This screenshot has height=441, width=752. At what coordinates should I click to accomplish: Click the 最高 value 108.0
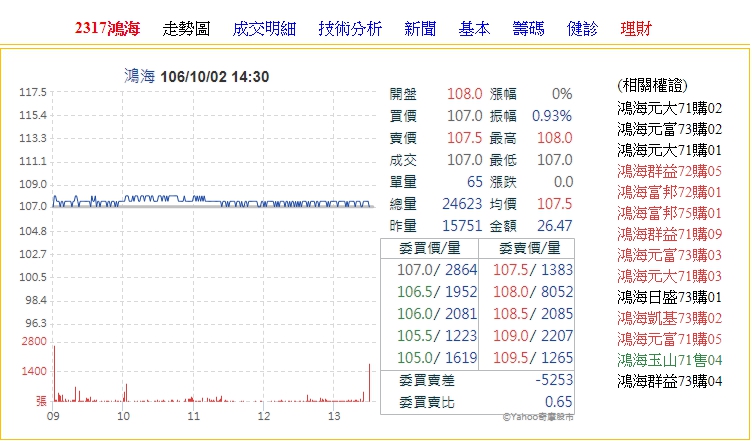pyautogui.click(x=555, y=138)
